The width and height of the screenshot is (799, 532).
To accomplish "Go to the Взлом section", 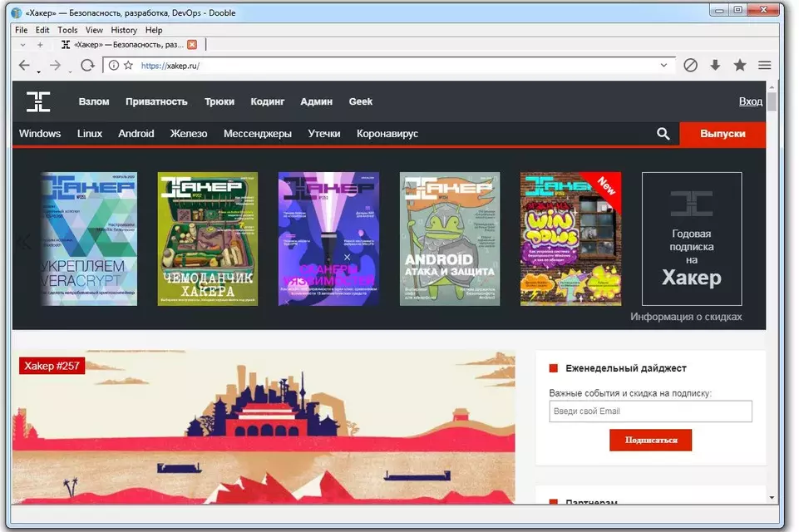I will pyautogui.click(x=94, y=101).
